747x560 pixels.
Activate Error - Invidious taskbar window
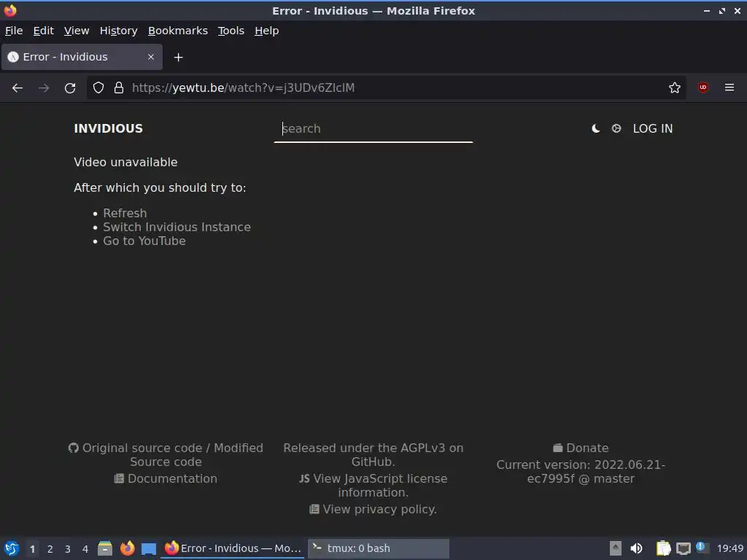click(233, 548)
